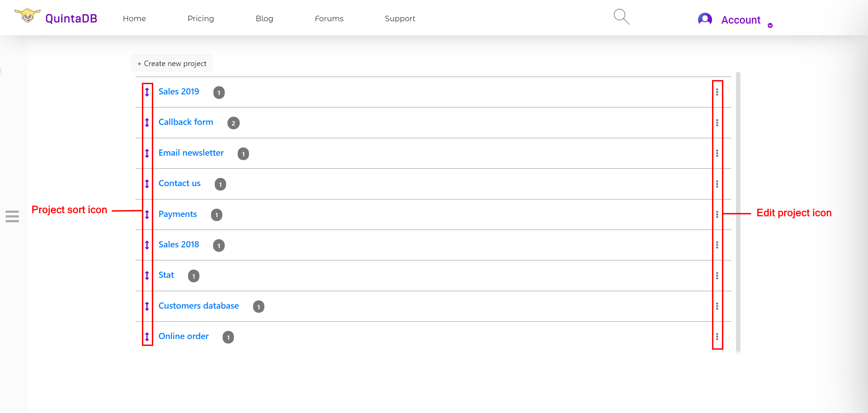Click the count badge beside Callback form
This screenshot has width=868, height=413.
234,123
